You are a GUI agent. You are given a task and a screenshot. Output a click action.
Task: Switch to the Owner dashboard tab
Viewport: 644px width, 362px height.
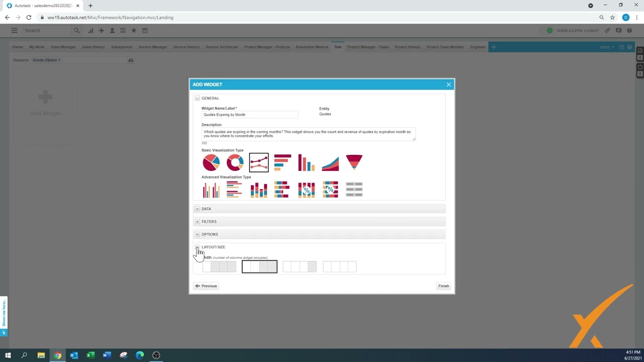(x=18, y=47)
